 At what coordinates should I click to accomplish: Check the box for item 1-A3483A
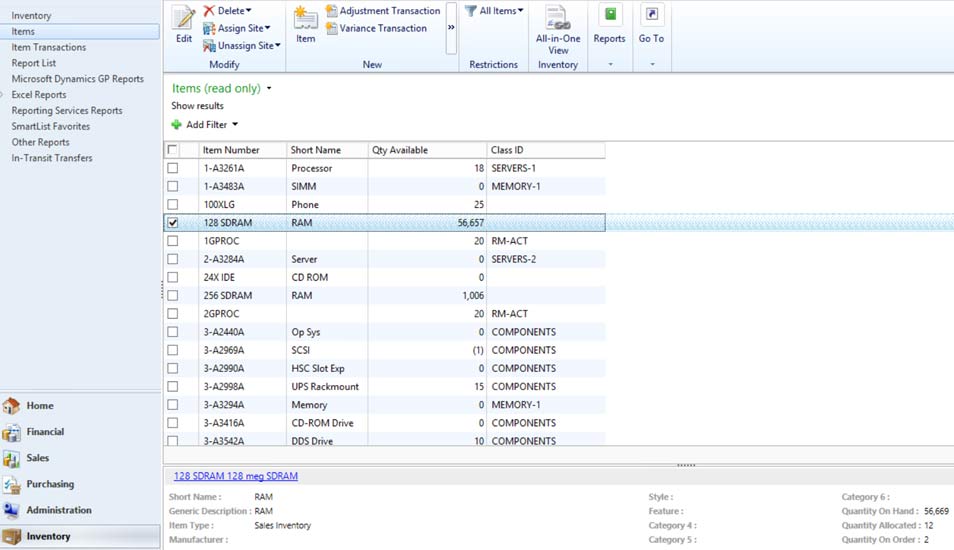point(173,186)
